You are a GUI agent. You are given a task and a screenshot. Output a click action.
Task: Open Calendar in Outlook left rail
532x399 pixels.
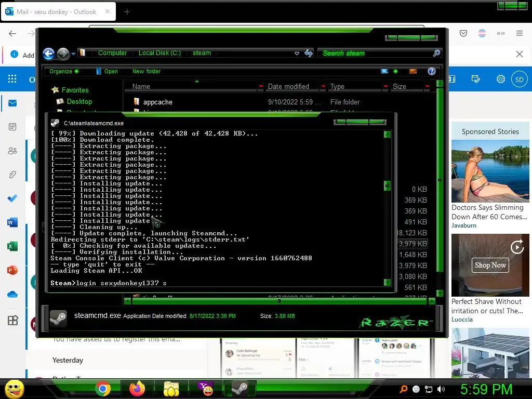click(12, 127)
